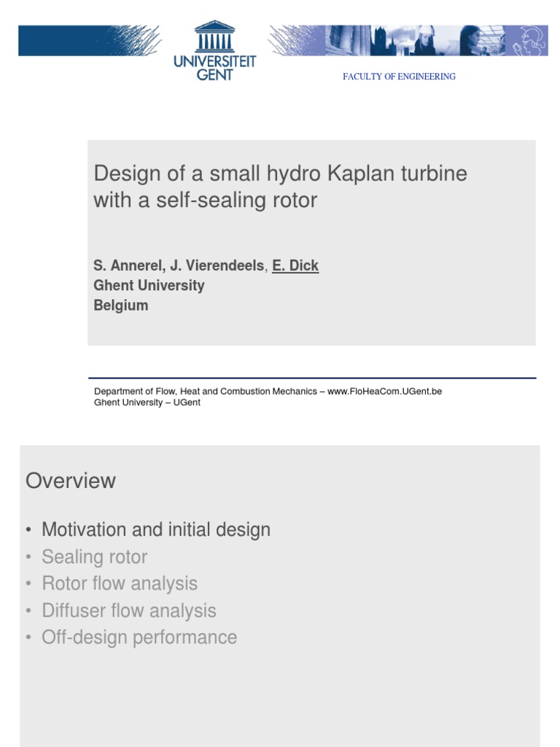Screen dimensions: 560x747
Task: Click the underlined E. Dick author name
Action: [295, 266]
